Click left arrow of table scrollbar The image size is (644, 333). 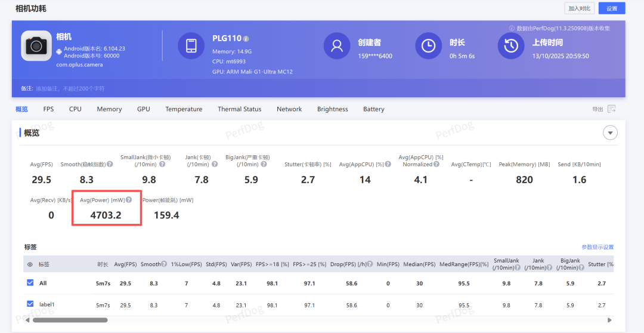click(x=27, y=320)
